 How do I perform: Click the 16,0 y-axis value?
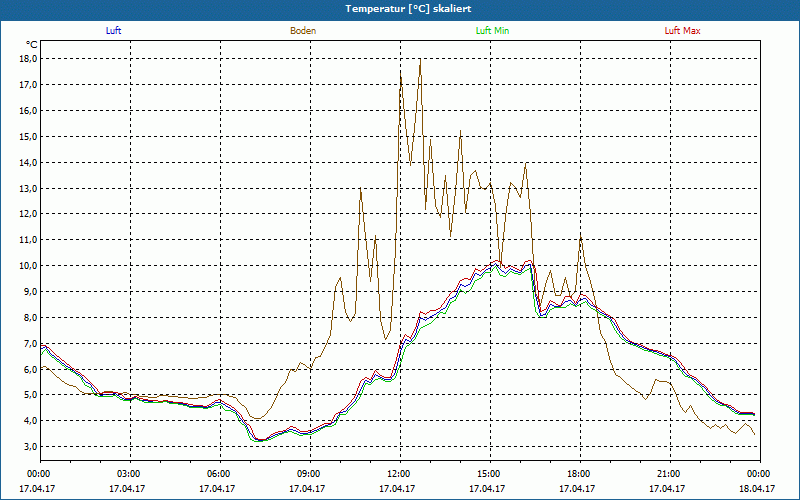[x=28, y=111]
